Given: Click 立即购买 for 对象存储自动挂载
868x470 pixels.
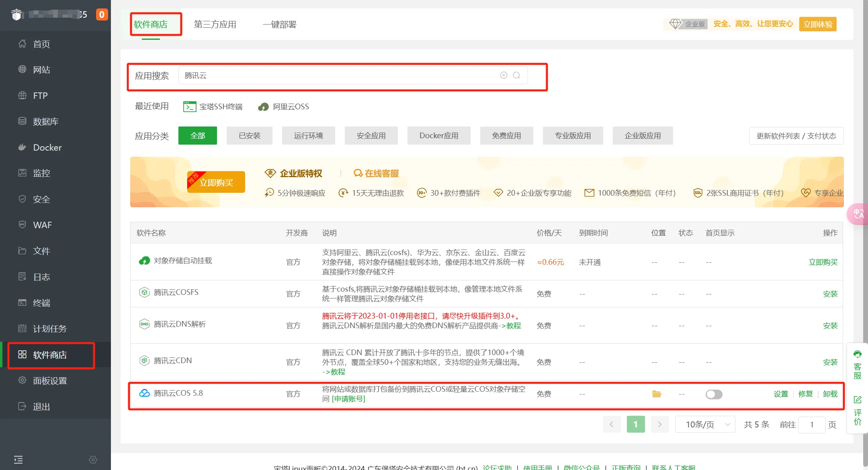Looking at the screenshot, I should 823,262.
